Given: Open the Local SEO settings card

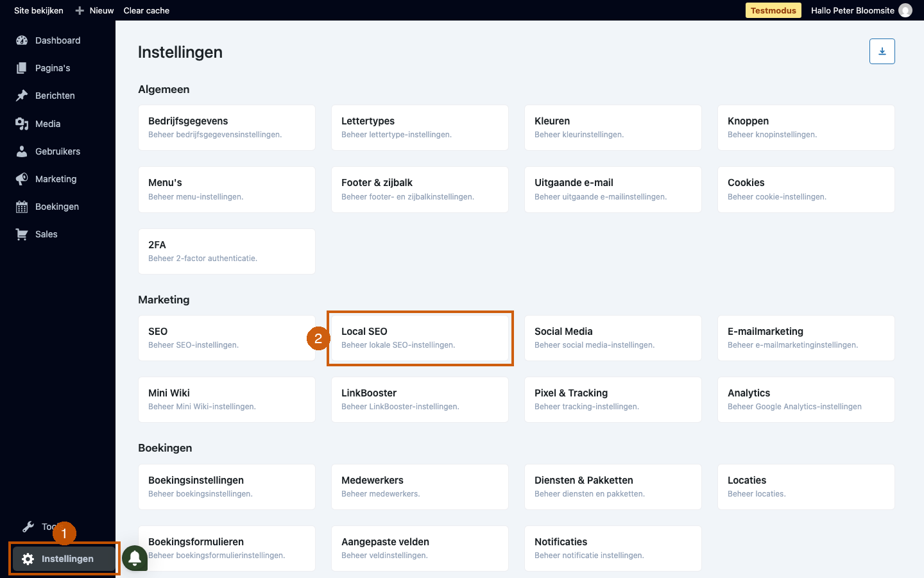Looking at the screenshot, I should pyautogui.click(x=420, y=338).
